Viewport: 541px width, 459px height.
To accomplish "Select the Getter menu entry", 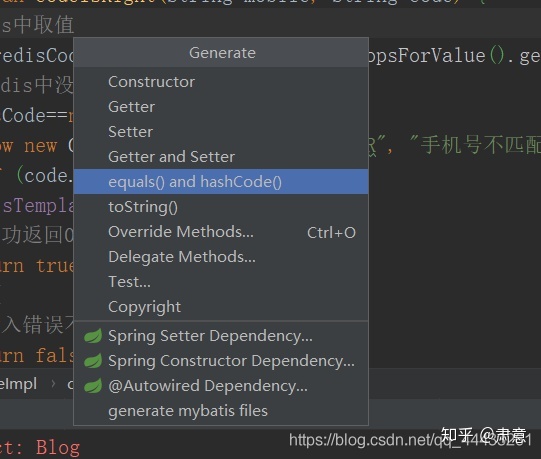I will click(221, 107).
